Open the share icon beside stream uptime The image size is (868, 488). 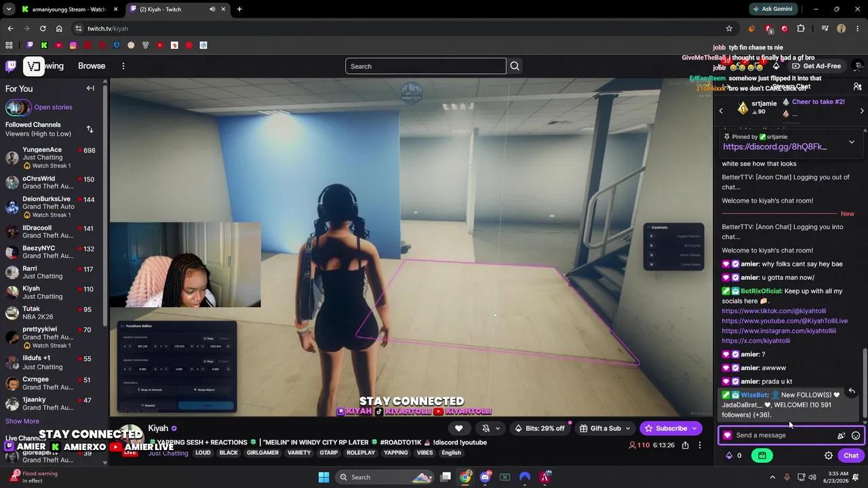(x=686, y=445)
